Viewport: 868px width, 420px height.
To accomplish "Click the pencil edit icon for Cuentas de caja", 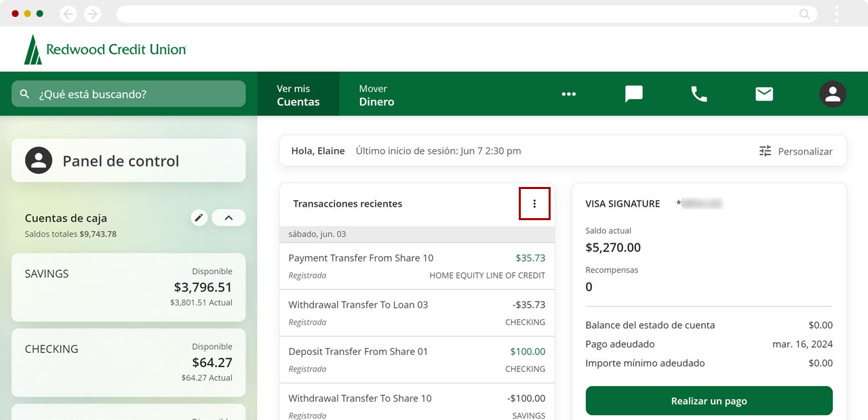I will click(199, 217).
